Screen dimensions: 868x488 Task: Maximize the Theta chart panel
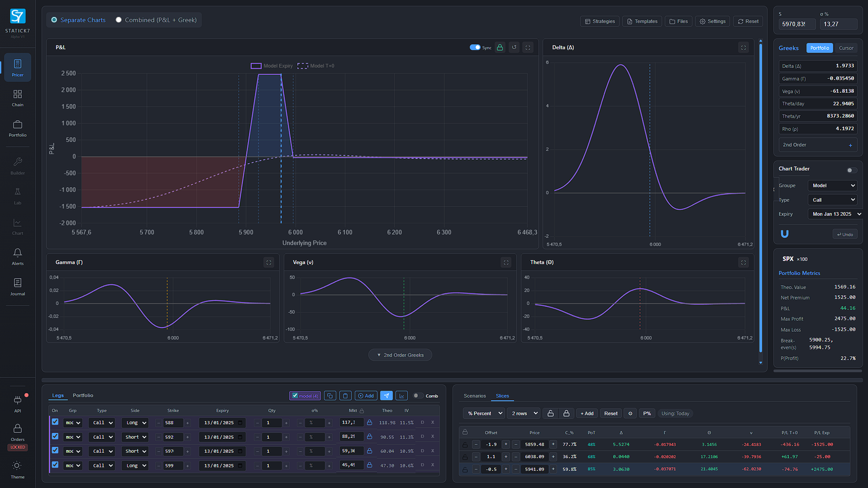pyautogui.click(x=743, y=262)
